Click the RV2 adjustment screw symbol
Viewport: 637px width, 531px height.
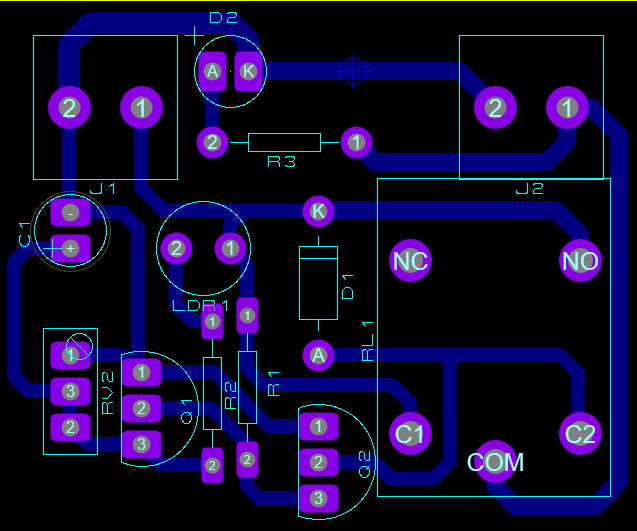(79, 346)
